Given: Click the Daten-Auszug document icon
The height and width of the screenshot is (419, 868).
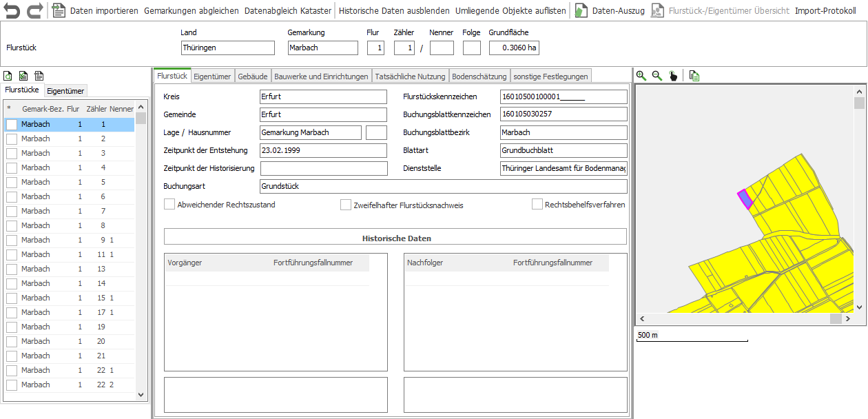Looking at the screenshot, I should click(x=581, y=11).
